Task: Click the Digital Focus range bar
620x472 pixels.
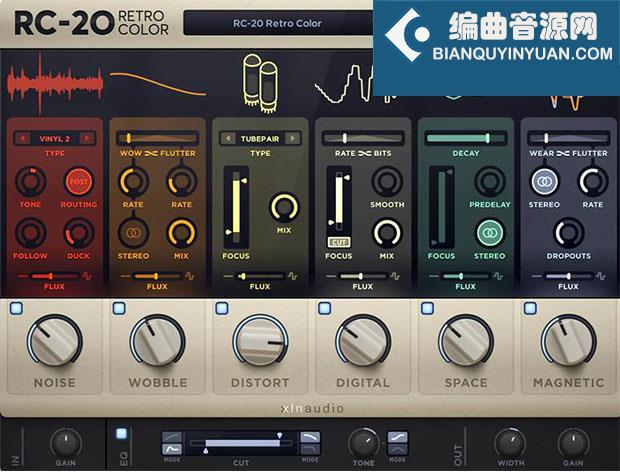Action: [339, 201]
